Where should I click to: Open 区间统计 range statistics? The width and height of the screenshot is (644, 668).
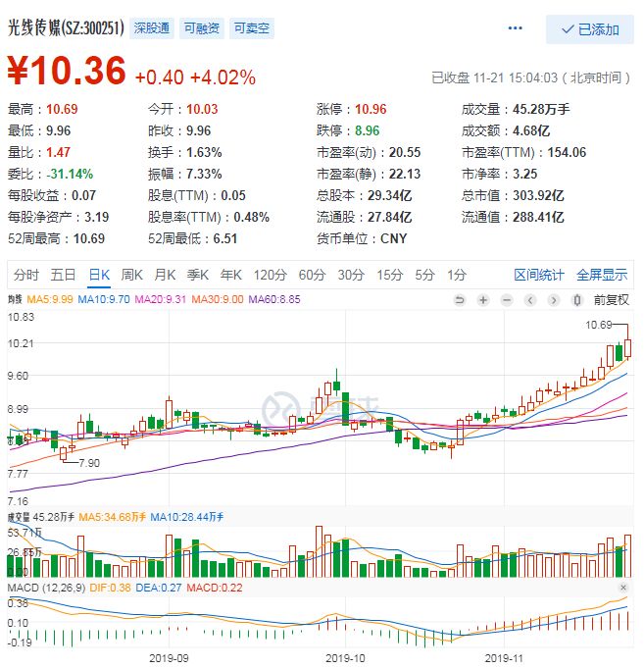tap(539, 275)
